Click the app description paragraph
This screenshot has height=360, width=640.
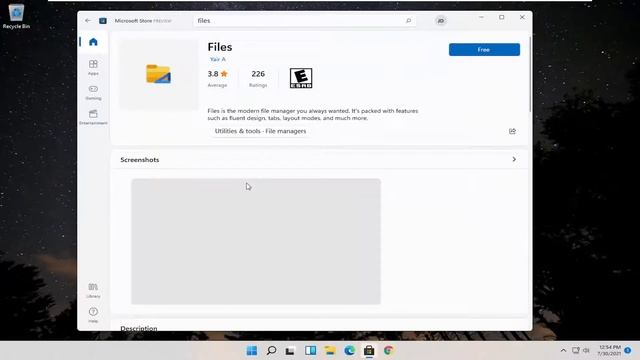click(313, 114)
